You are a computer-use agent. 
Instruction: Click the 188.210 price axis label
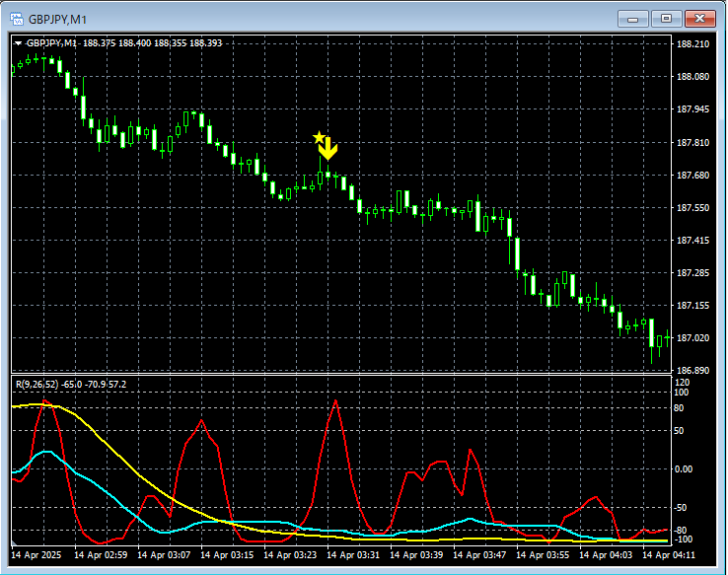[693, 44]
